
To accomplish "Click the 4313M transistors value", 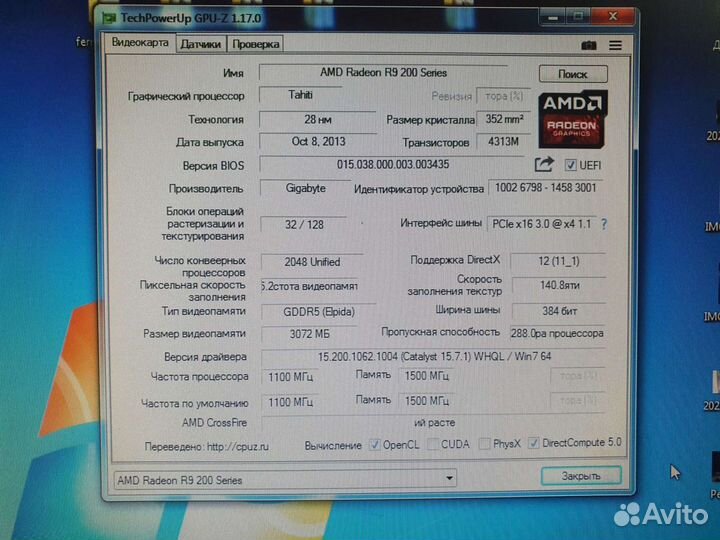I will coord(504,141).
